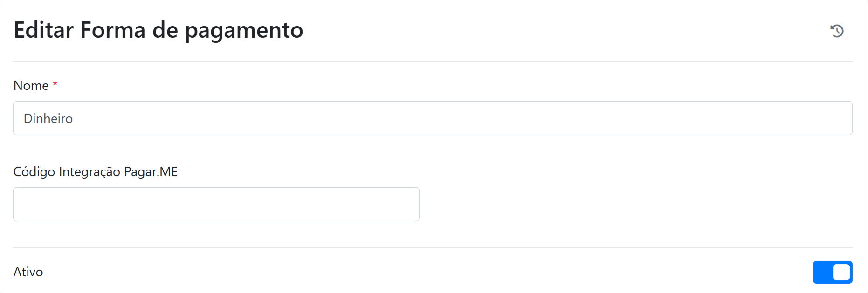Click the word Código in the label

[x=34, y=172]
